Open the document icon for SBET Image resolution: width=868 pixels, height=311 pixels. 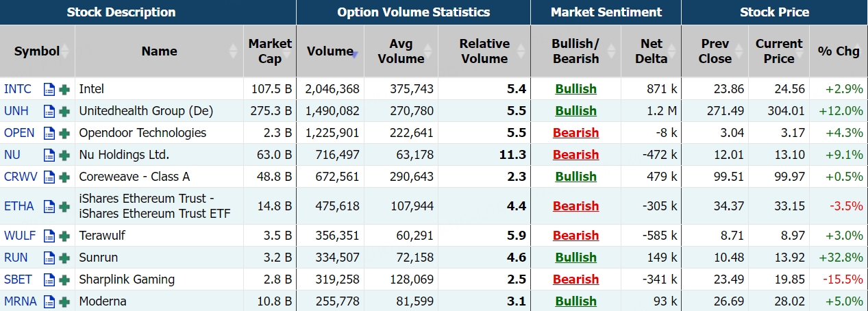tap(49, 279)
